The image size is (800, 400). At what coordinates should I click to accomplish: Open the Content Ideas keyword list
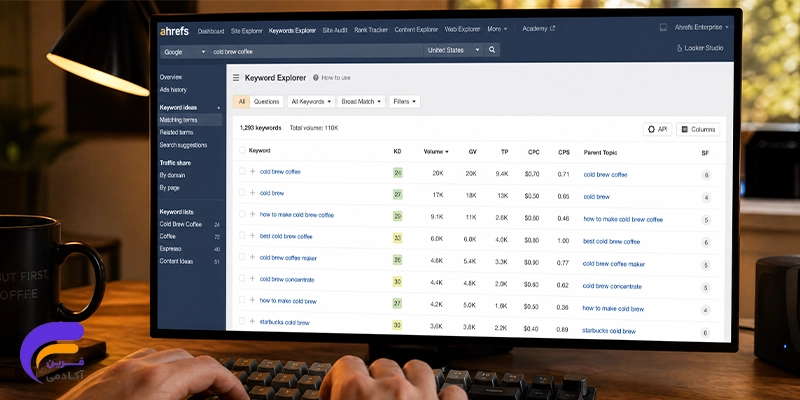[x=176, y=261]
